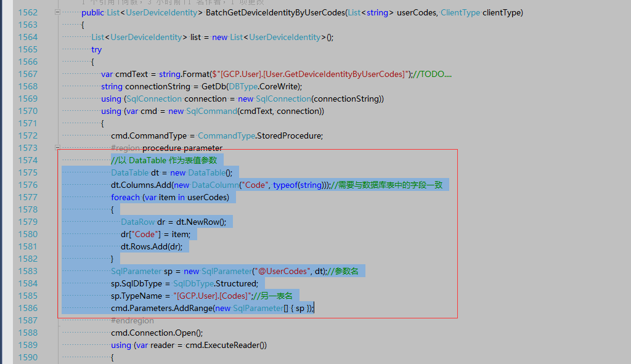Image resolution: width=631 pixels, height=364 pixels.
Task: Click cmd.Parameters.AddRange on line 1586
Action: point(162,308)
